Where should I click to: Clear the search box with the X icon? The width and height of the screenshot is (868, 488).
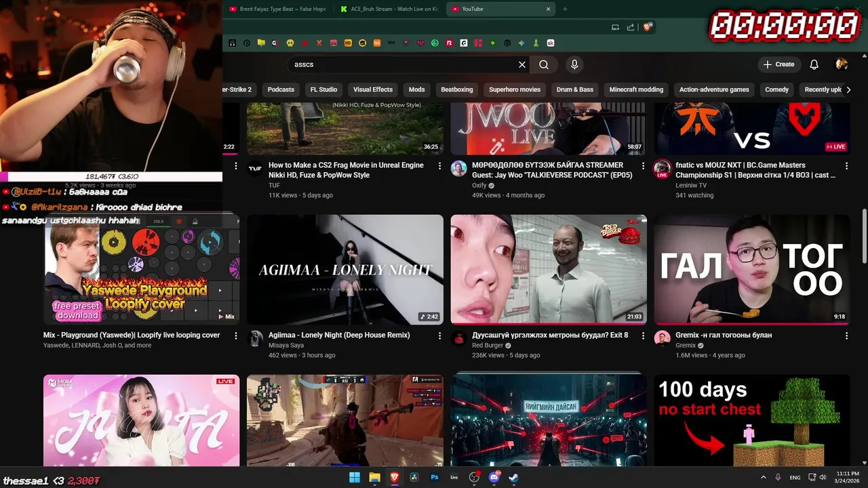click(522, 64)
